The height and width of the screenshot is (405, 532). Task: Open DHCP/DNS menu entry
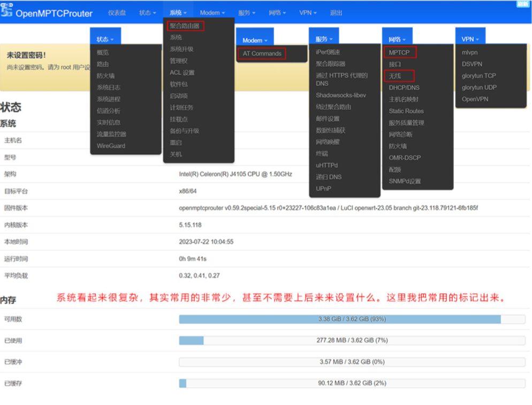tap(404, 87)
